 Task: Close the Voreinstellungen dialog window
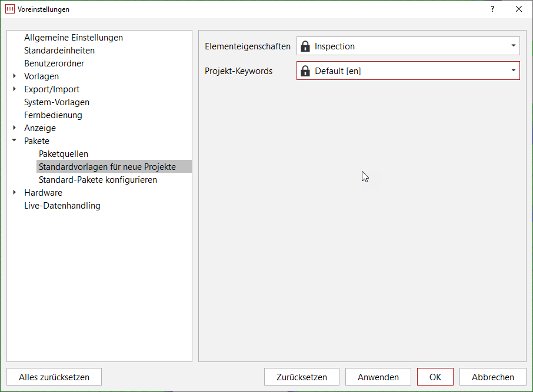pos(519,9)
